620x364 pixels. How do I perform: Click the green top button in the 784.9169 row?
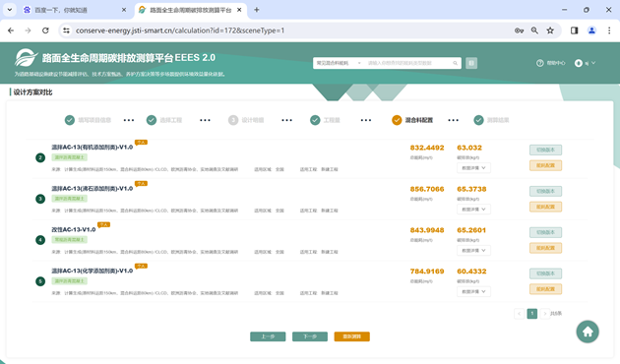(x=545, y=273)
